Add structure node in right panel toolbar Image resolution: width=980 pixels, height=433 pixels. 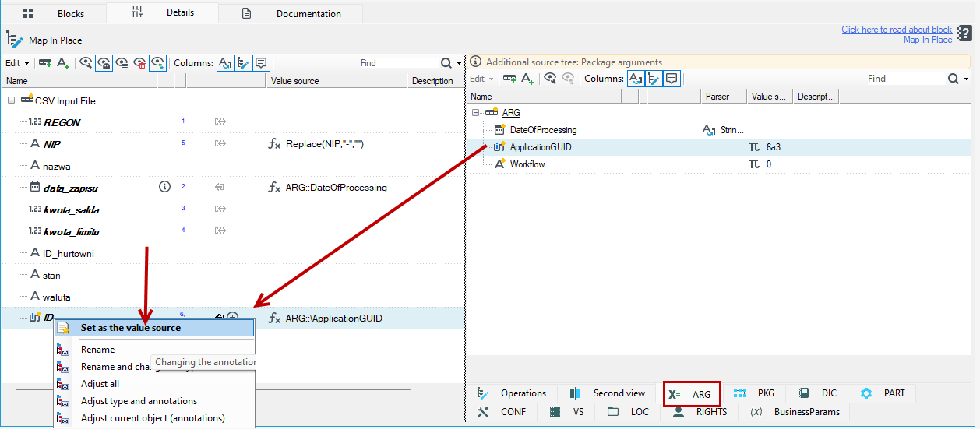pos(509,79)
